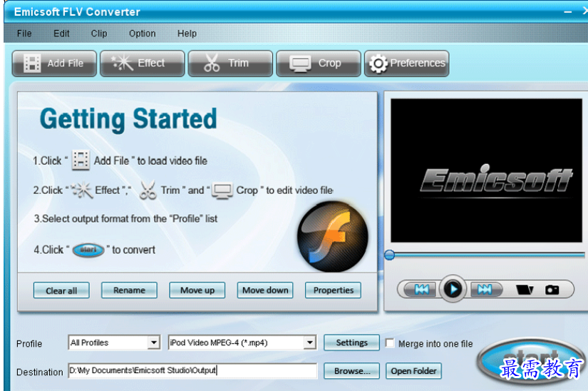This screenshot has width=588, height=391.
Task: Click the Flash logo graphic
Action: [333, 237]
